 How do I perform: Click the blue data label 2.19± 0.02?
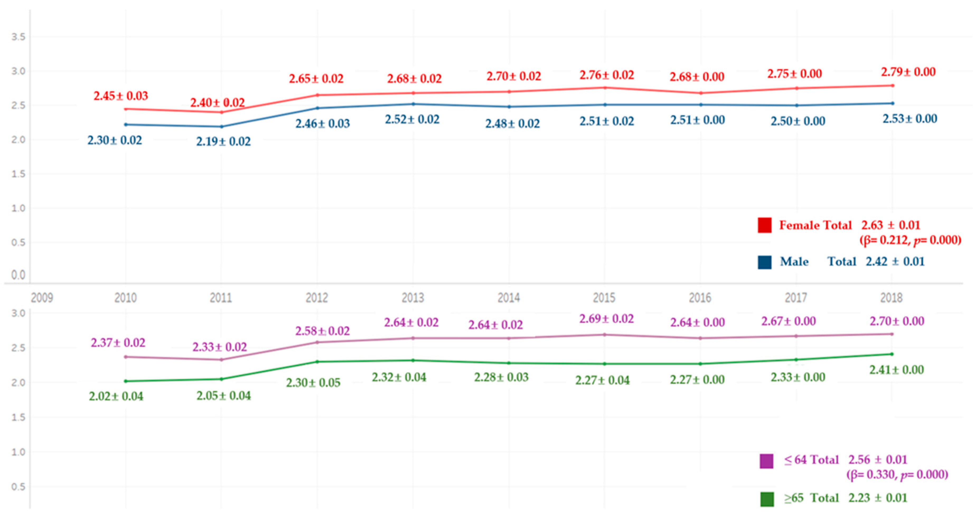pos(223,142)
